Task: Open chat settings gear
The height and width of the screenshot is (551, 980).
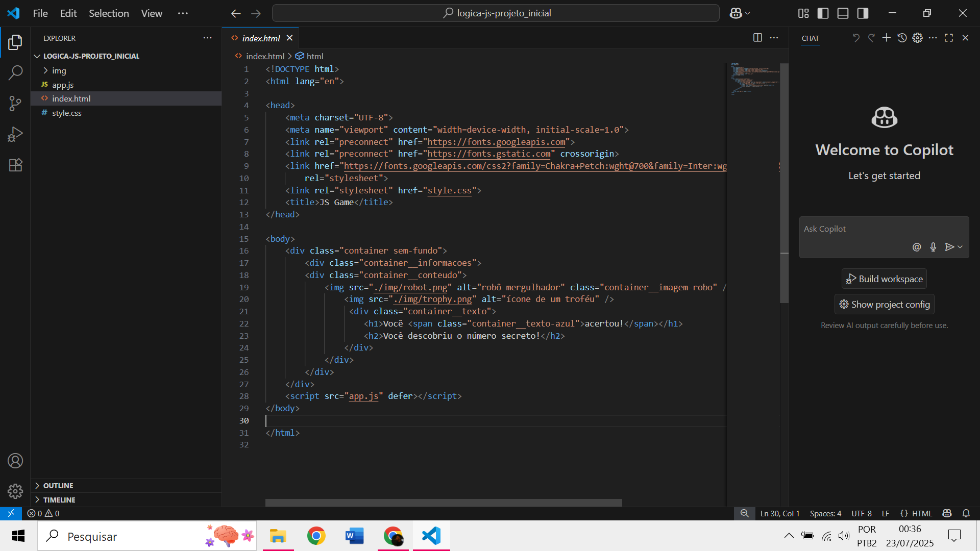Action: 917,38
